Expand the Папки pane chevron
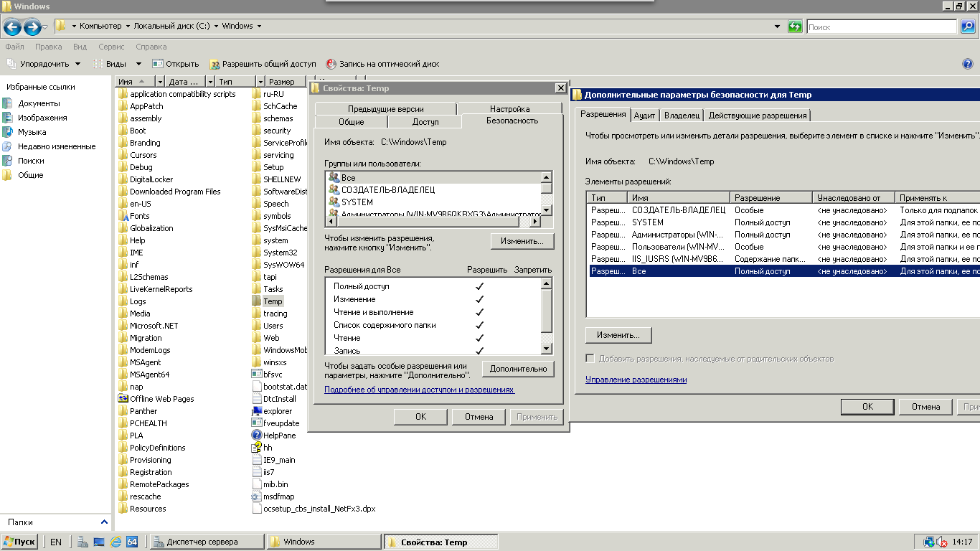 [x=104, y=522]
